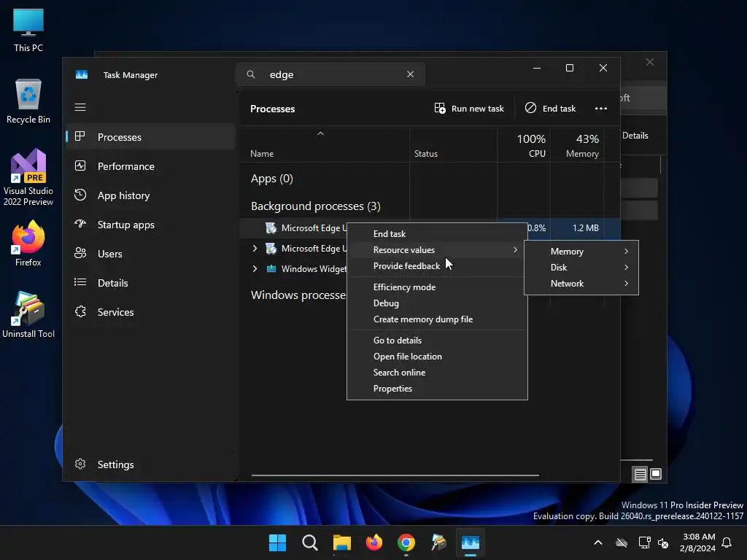The width and height of the screenshot is (747, 560).
Task: Select Search online
Action: point(437,373)
